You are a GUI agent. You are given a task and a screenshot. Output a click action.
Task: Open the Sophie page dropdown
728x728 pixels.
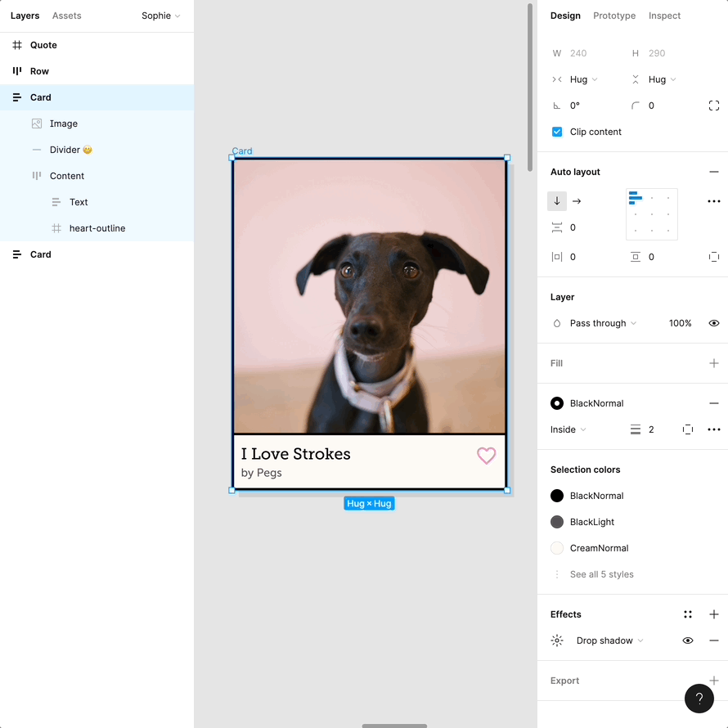click(x=160, y=16)
